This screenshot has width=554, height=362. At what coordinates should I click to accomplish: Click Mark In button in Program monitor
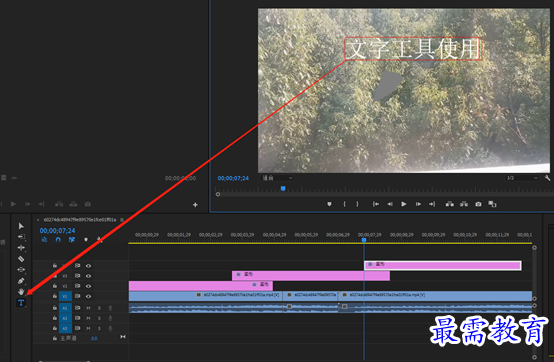click(x=344, y=204)
